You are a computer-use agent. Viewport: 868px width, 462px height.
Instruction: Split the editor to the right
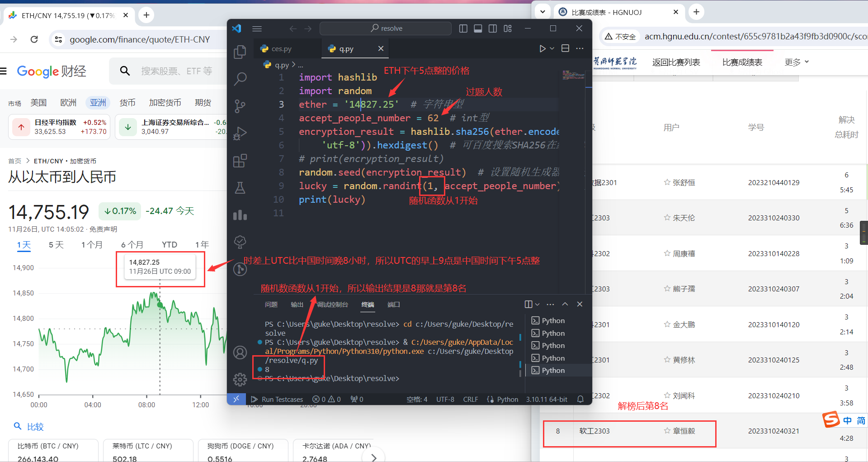coord(565,48)
